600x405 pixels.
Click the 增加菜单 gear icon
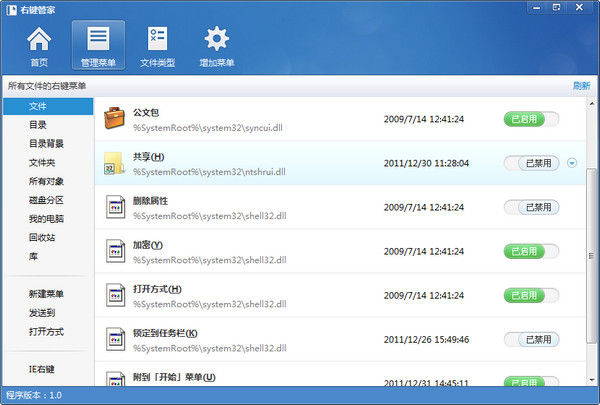217,45
